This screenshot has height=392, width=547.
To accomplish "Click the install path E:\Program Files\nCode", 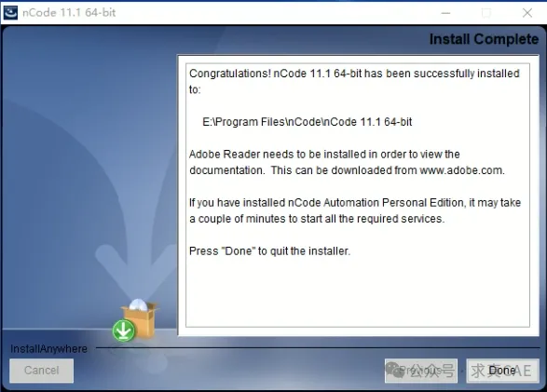I will click(307, 122).
